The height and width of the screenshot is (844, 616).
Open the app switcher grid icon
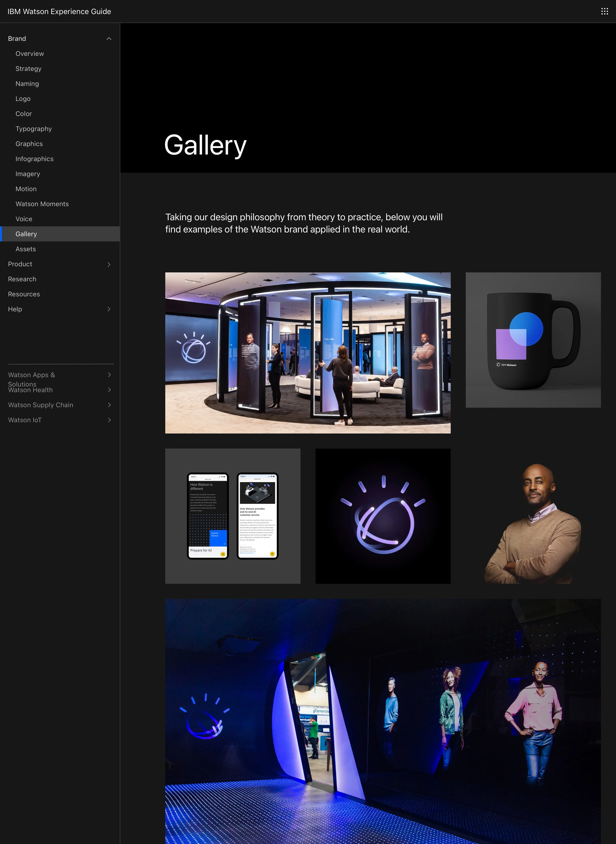click(604, 12)
